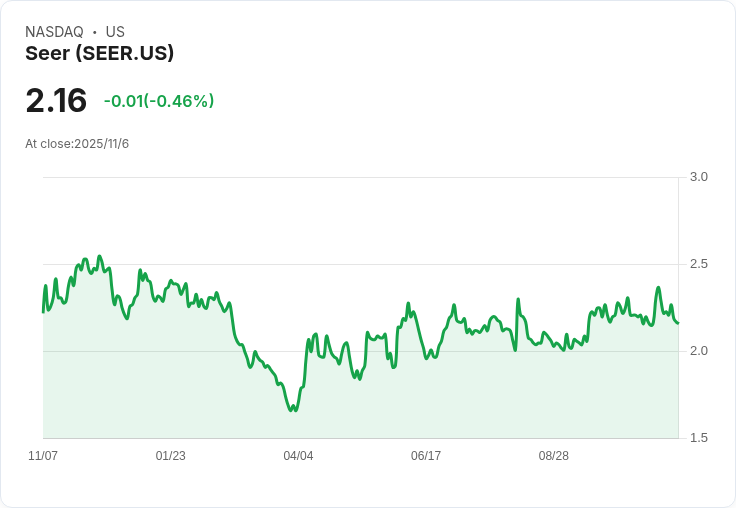736x508 pixels.
Task: Select the 08/28 date on the x-axis
Action: click(553, 456)
